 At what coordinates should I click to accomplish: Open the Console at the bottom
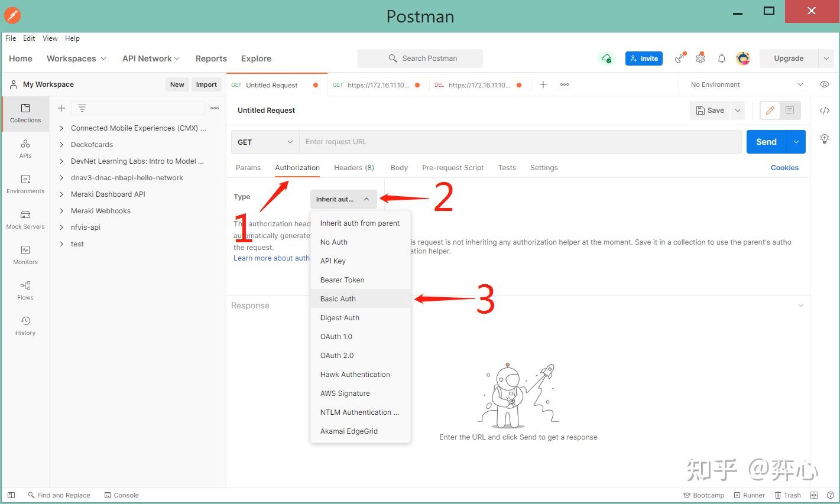point(121,495)
